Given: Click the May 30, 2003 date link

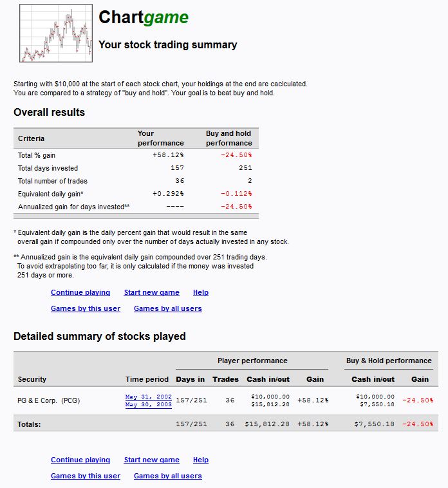Looking at the screenshot, I should tap(149, 404).
